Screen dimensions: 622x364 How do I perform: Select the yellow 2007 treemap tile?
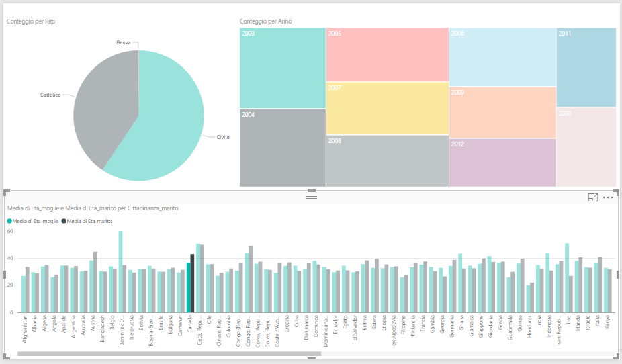(x=387, y=109)
